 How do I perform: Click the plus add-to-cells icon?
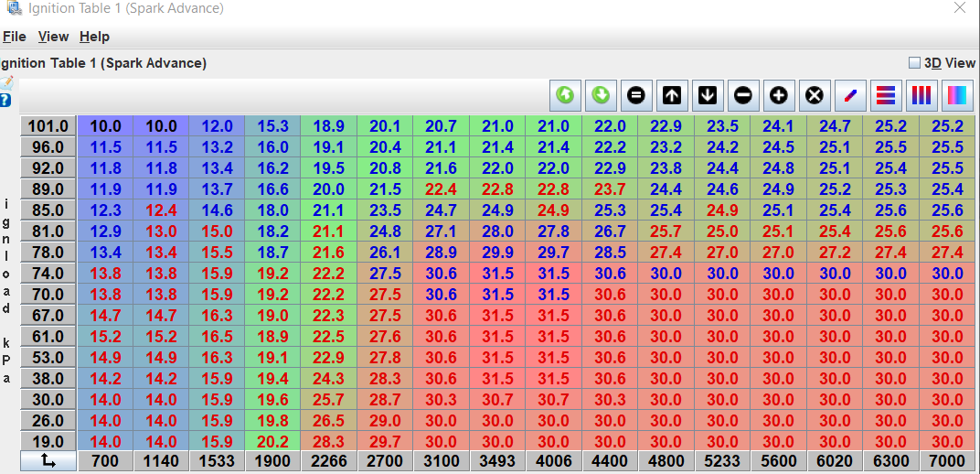tap(778, 95)
